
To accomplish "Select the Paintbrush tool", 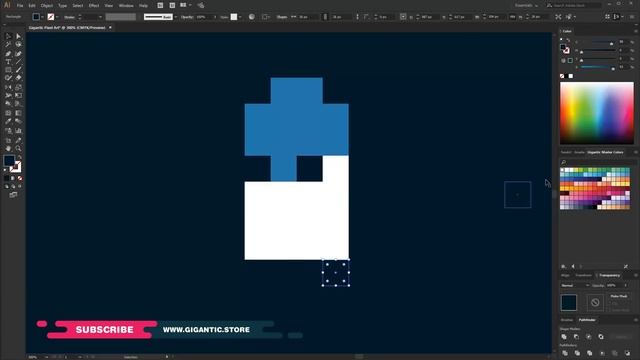I will pyautogui.click(x=18, y=70).
